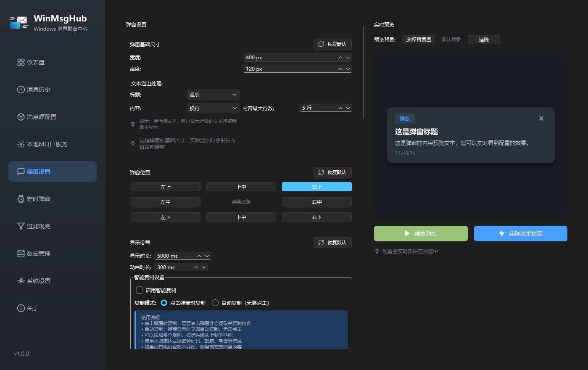Viewport: 588px width, 370px height.
Task: Switch to 弹窗设置 in the sidebar
Action: (x=52, y=171)
